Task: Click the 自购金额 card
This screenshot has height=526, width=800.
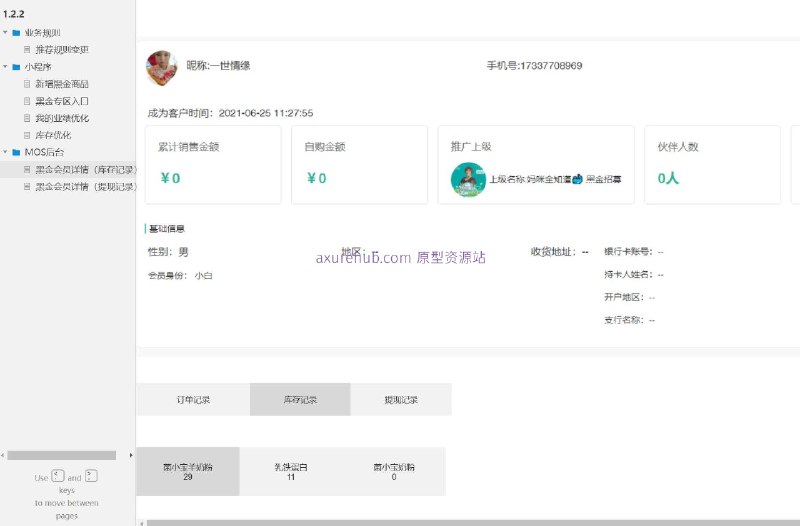Action: click(359, 165)
